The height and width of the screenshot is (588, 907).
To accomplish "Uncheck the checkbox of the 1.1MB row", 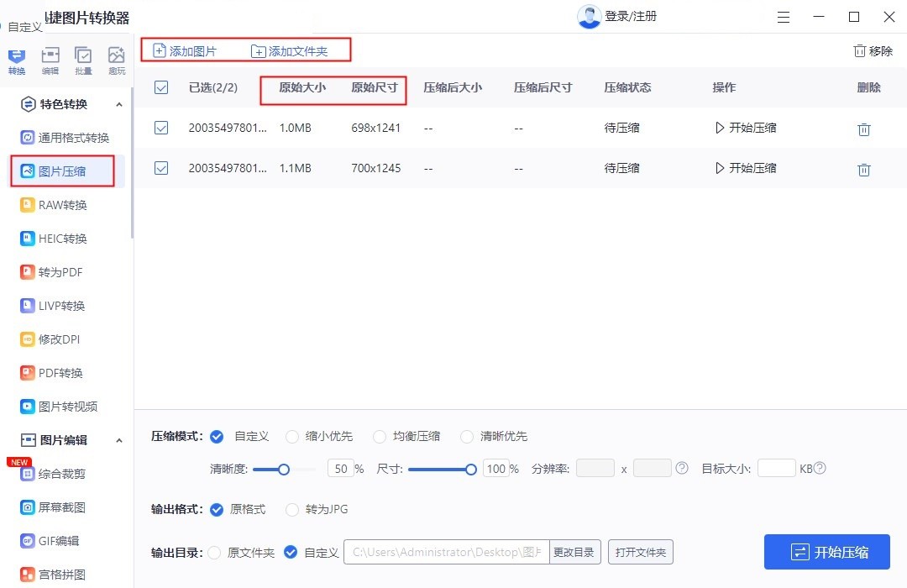I will click(161, 168).
